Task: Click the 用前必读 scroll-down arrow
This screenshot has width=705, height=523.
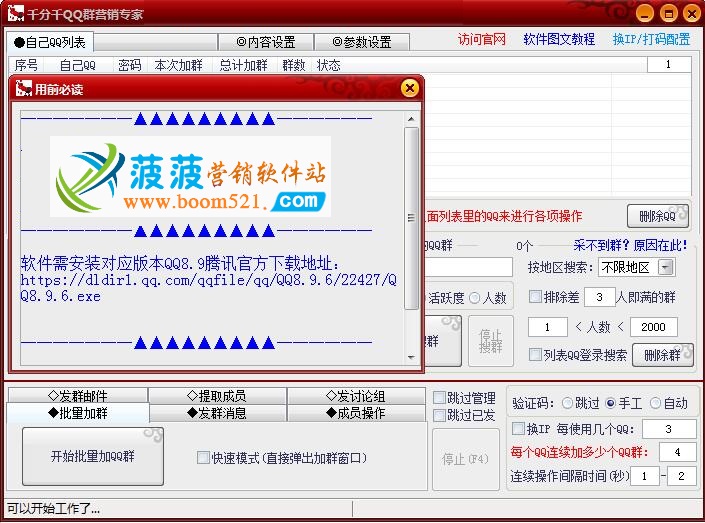Action: [411, 358]
